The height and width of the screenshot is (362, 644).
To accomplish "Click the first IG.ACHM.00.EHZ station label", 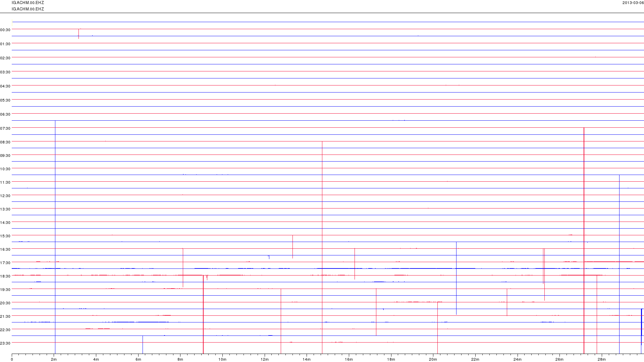I will (28, 3).
